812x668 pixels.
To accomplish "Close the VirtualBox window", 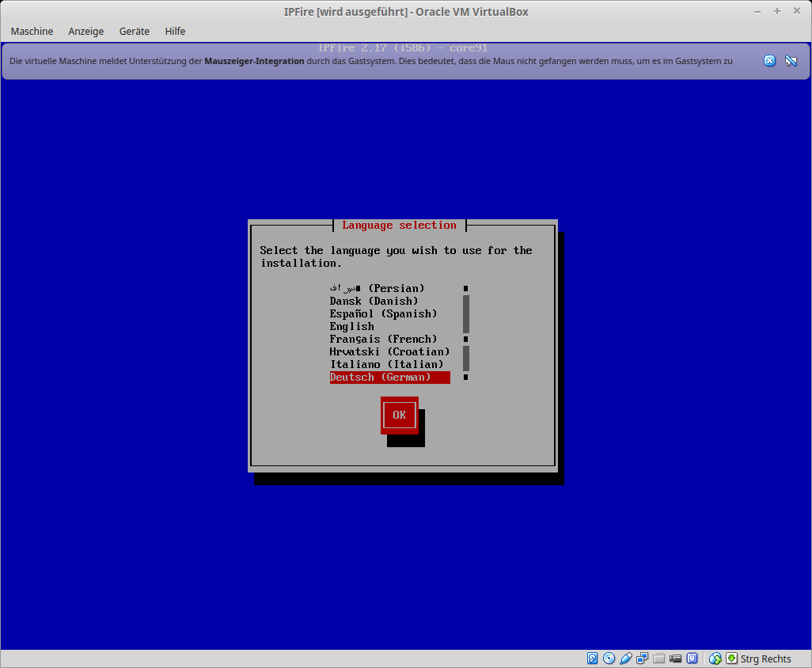I will pyautogui.click(x=796, y=11).
